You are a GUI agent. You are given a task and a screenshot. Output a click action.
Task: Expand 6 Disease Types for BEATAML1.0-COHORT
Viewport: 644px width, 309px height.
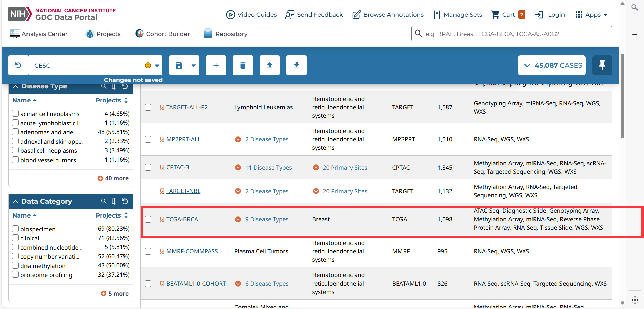262,284
